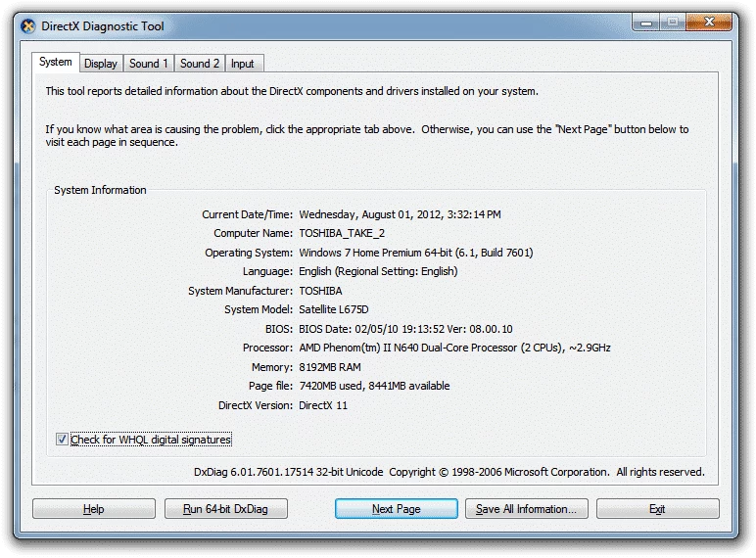Switch to the Display tab
Viewport: 756px width, 558px height.
(100, 64)
